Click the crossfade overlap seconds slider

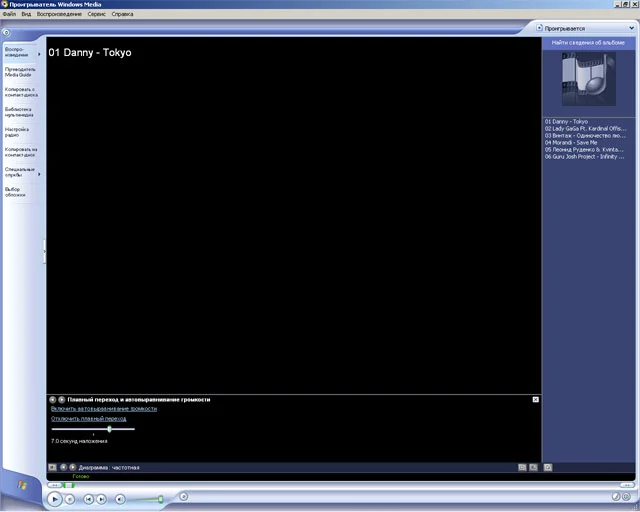click(x=93, y=429)
